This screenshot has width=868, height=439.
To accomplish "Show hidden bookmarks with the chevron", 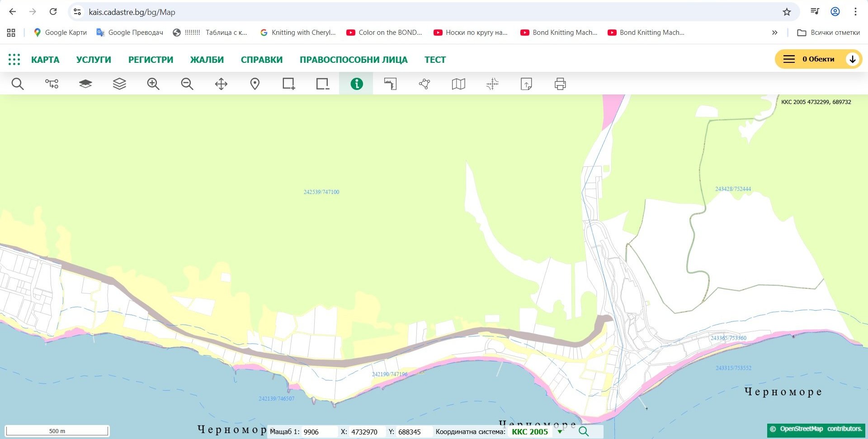I will point(774,33).
